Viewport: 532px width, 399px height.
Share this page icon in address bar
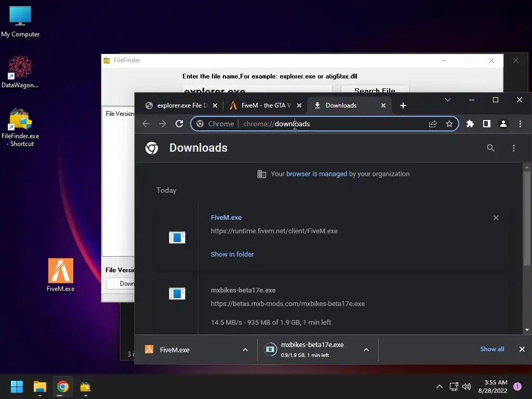coord(433,124)
